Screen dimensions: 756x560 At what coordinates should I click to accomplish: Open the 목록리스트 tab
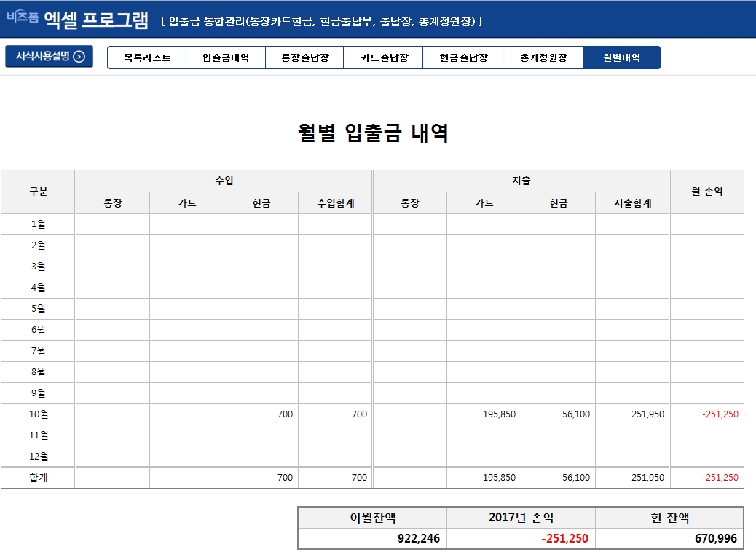coord(147,58)
